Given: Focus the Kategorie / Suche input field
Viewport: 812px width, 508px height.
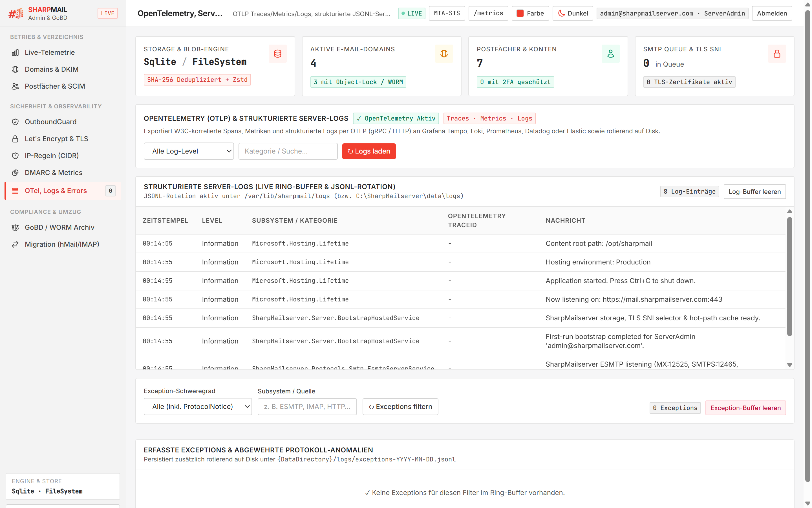Looking at the screenshot, I should pyautogui.click(x=288, y=151).
